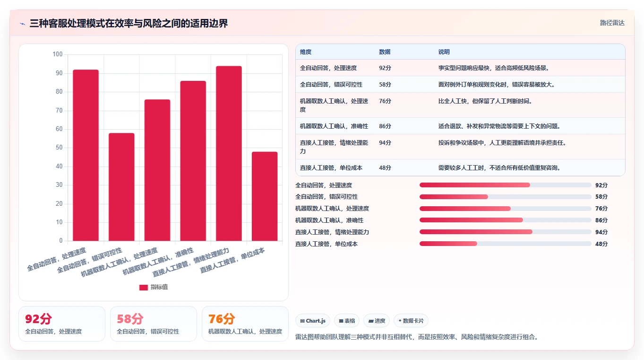Viewport: 644px width, 360px height.
Task: Click the orange 76分 data card
Action: pos(245,324)
